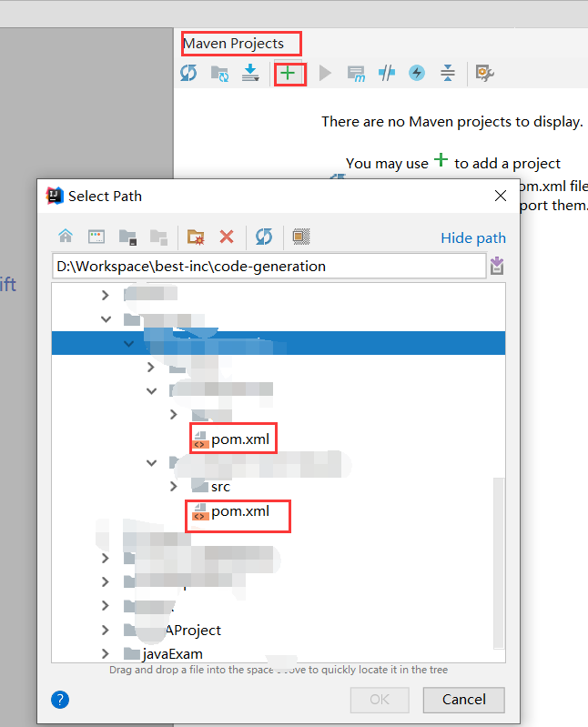
Task: Click the selected highlighted tree row
Action: point(279,343)
